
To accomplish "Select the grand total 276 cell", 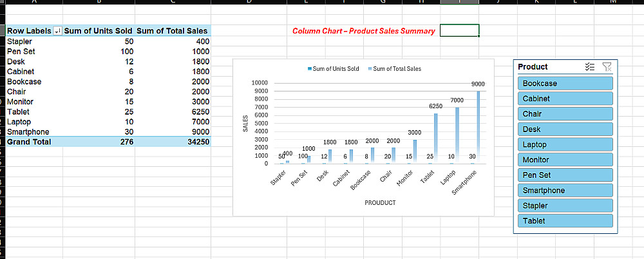I will pyautogui.click(x=99, y=142).
